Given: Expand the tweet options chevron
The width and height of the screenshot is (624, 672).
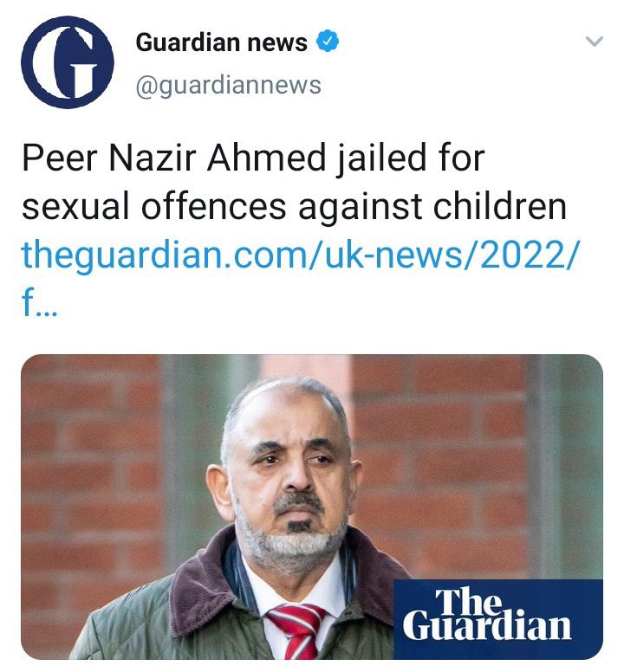Looking at the screenshot, I should pyautogui.click(x=595, y=42).
